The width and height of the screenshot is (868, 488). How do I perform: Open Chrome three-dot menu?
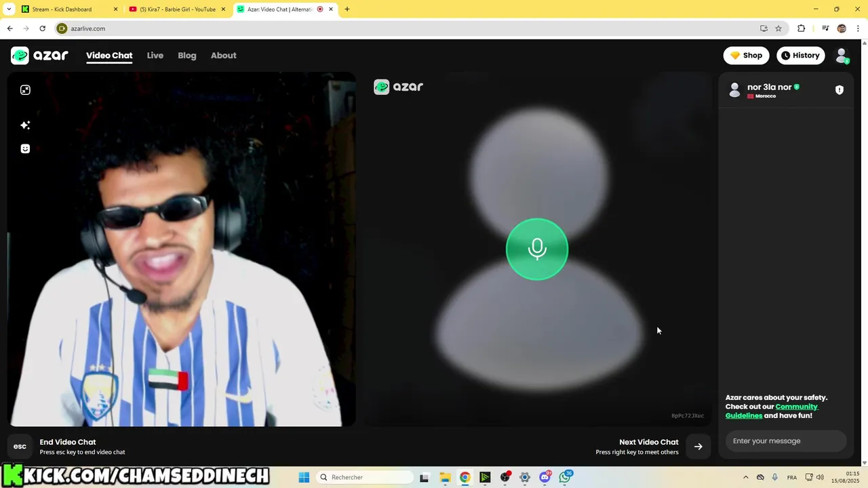[x=859, y=28]
